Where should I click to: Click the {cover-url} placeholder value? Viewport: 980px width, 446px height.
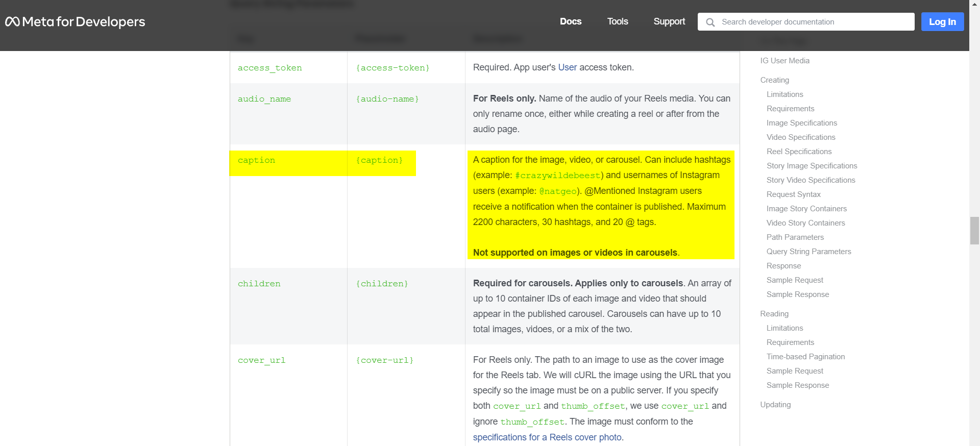tap(384, 360)
